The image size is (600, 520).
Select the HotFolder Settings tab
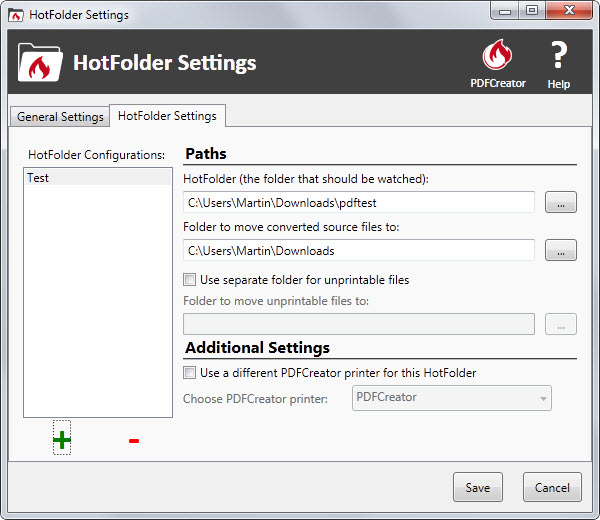click(x=167, y=116)
